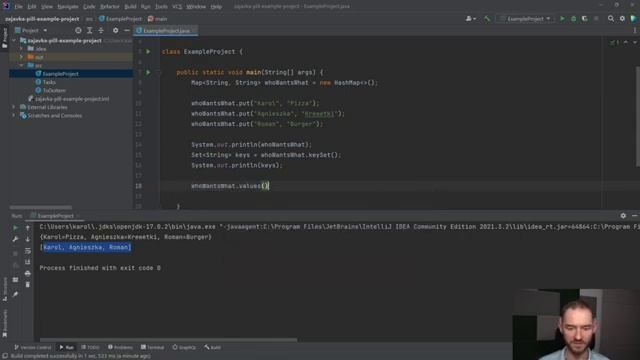This screenshot has height=360, width=640.
Task: Open the Build menu
Action: pyautogui.click(x=131, y=7)
